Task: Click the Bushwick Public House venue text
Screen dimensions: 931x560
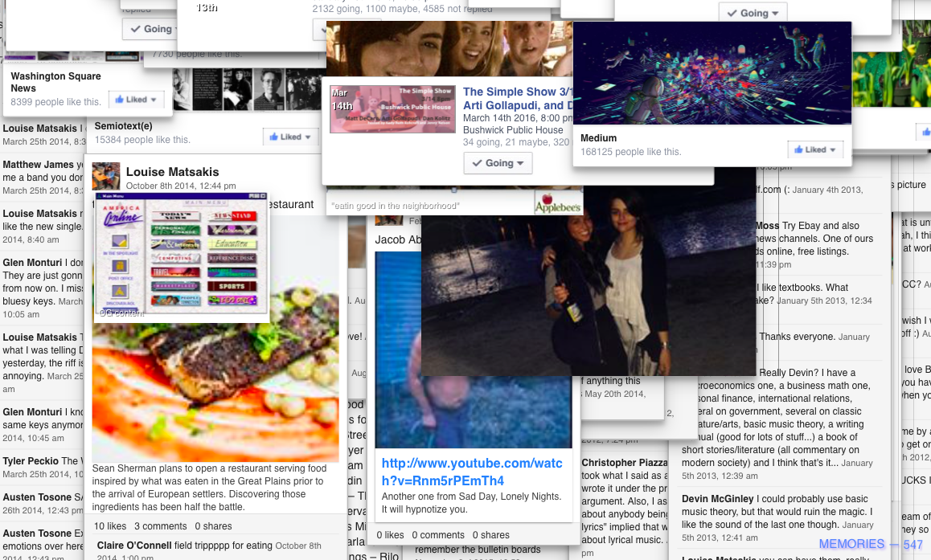Action: pos(513,130)
